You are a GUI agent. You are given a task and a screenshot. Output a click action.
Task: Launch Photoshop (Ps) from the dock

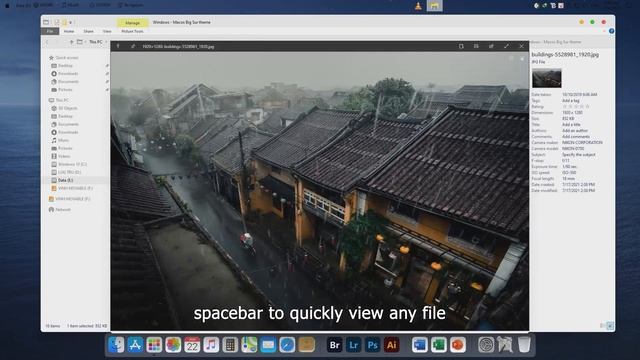(373, 345)
